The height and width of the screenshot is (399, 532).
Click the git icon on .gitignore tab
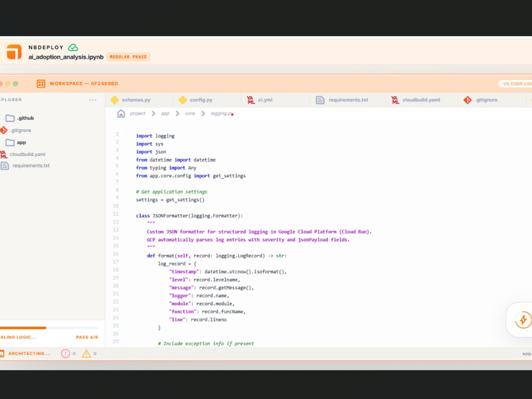468,100
